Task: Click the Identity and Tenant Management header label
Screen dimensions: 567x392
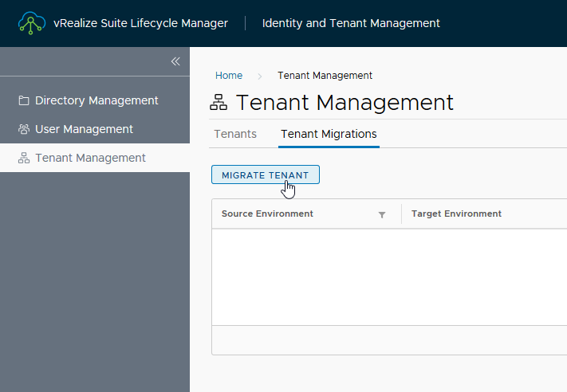Action: [x=351, y=23]
